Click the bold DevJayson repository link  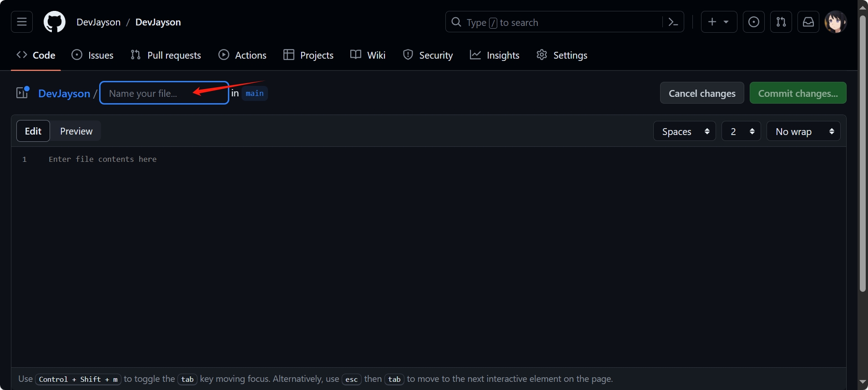(x=158, y=22)
